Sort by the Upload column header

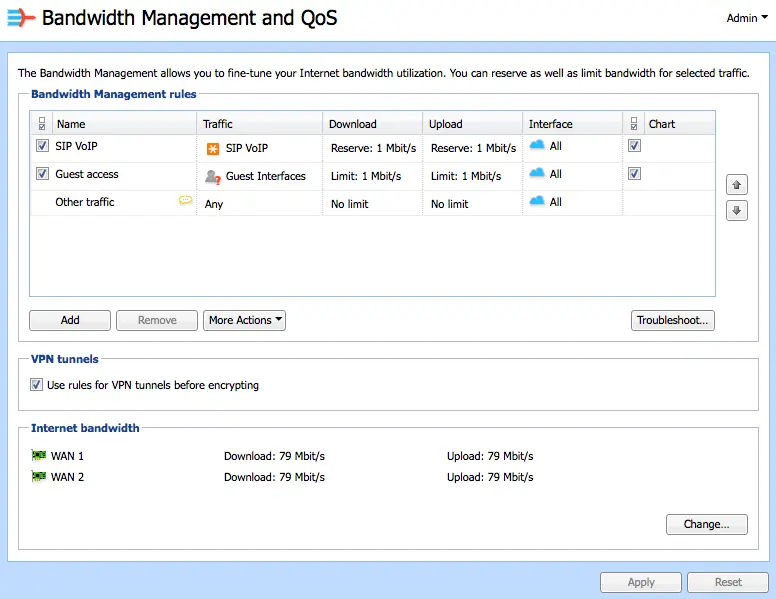[473, 124]
